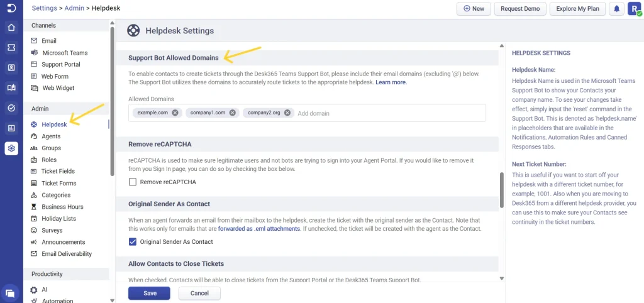Click the Request Demo button

(x=520, y=9)
